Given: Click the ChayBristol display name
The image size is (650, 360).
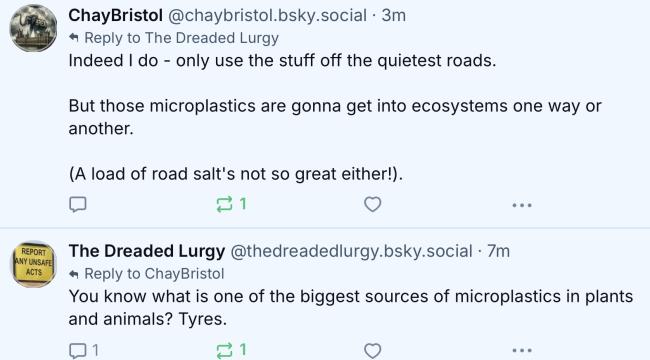Looking at the screenshot, I should (x=115, y=15).
